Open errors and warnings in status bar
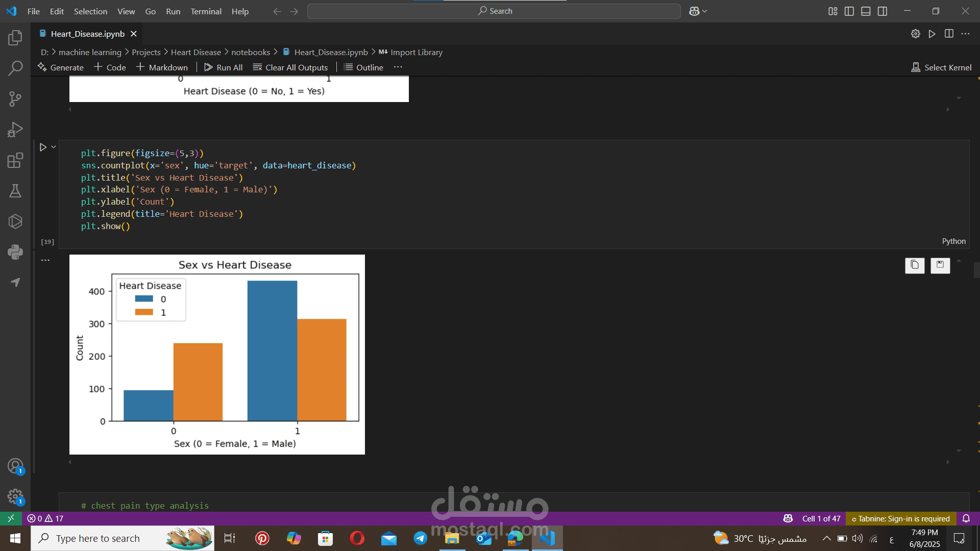980x551 pixels. click(x=45, y=518)
